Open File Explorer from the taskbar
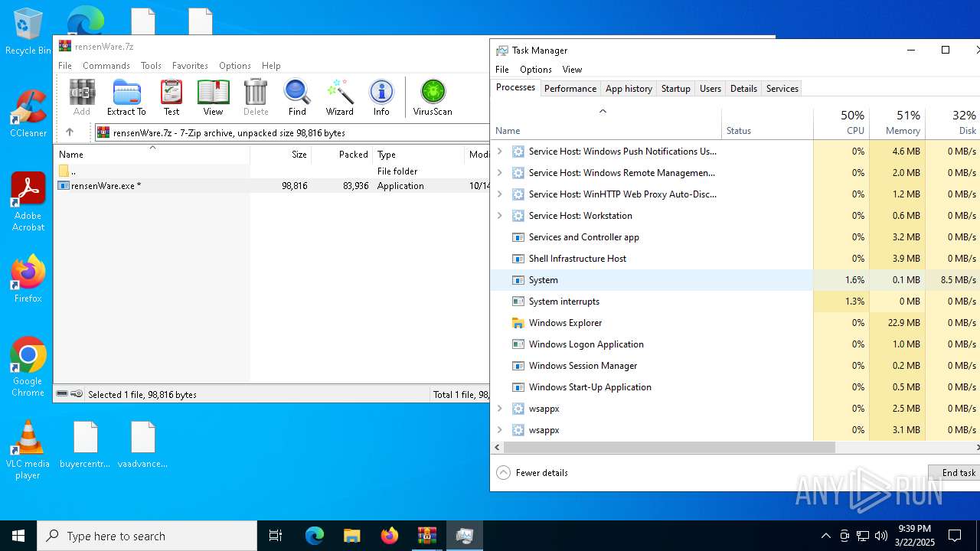This screenshot has width=980, height=551. pos(351,536)
